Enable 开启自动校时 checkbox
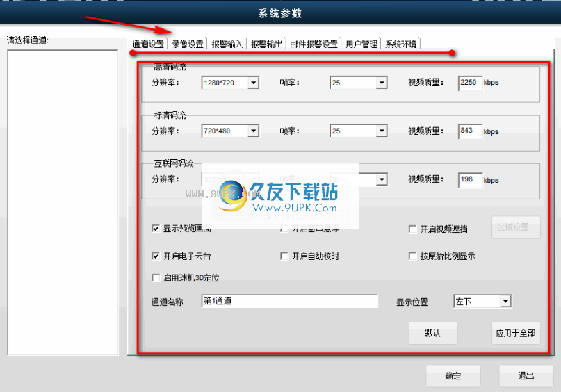 coord(284,256)
